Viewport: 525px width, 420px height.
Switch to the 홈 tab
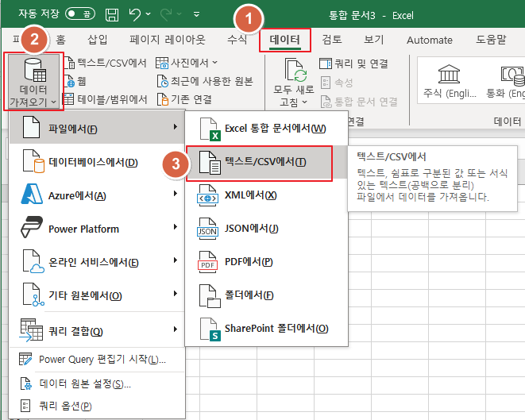pyautogui.click(x=60, y=40)
